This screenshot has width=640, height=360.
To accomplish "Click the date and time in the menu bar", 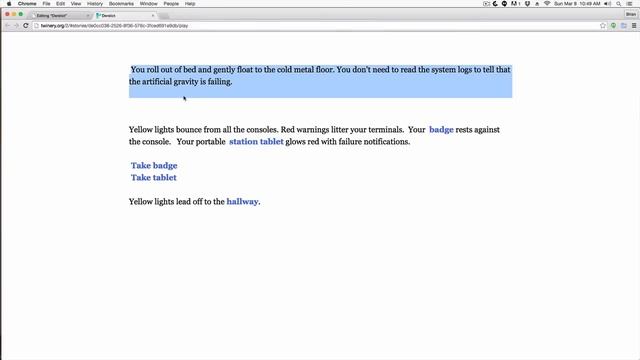I will point(577,4).
